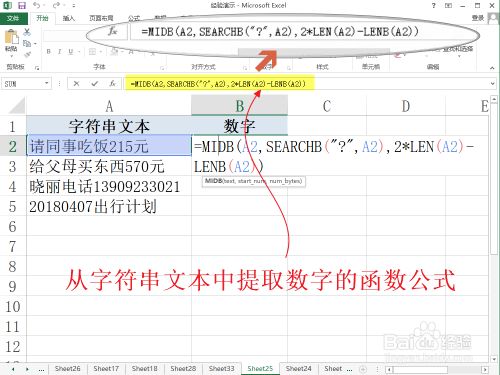Select cell with 给父母买东西570元
The width and height of the screenshot is (500, 375).
point(109,166)
